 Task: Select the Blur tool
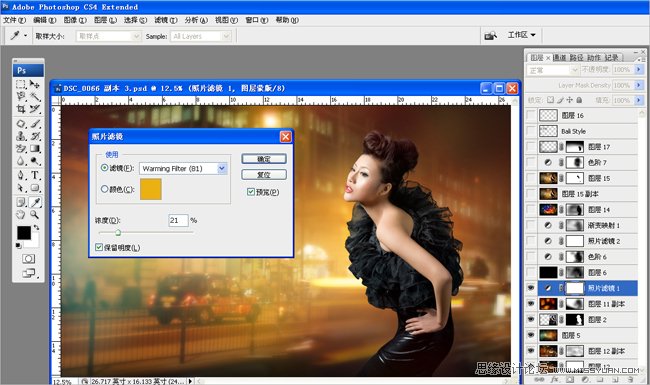21,161
